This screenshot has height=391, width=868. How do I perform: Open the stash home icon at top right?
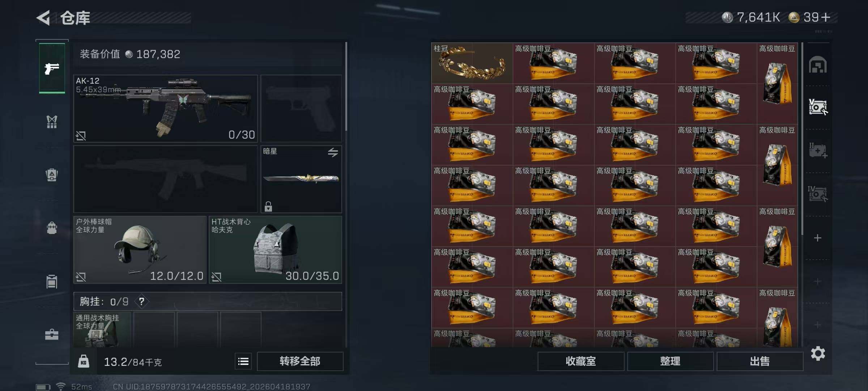(x=818, y=65)
